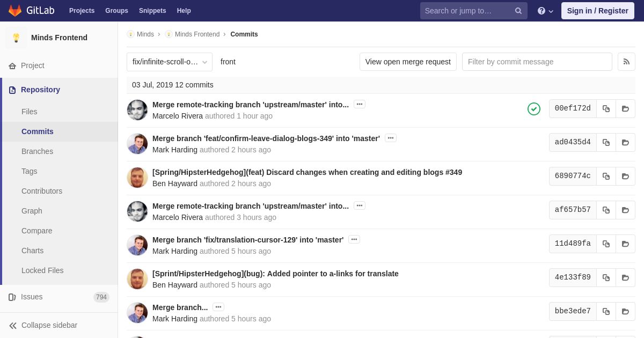Browse files at commit ad0435d4
The image size is (644, 338).
click(625, 142)
